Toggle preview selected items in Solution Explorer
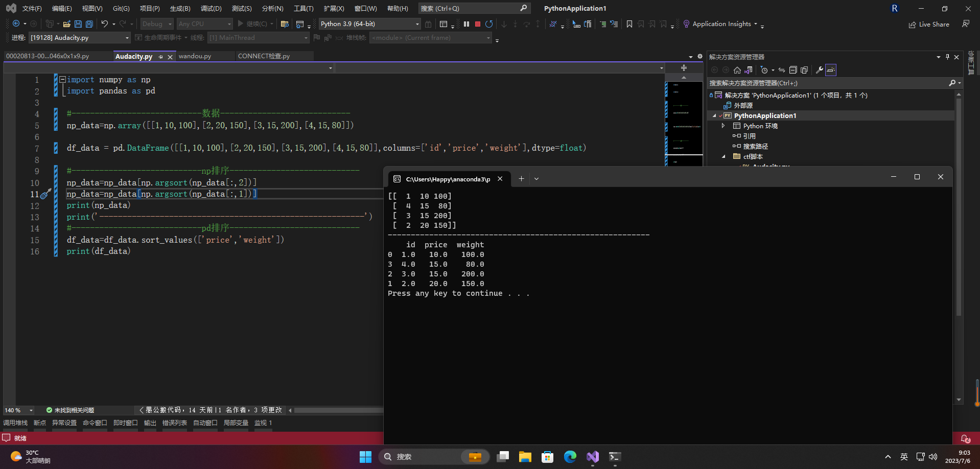The height and width of the screenshot is (469, 980). (831, 70)
